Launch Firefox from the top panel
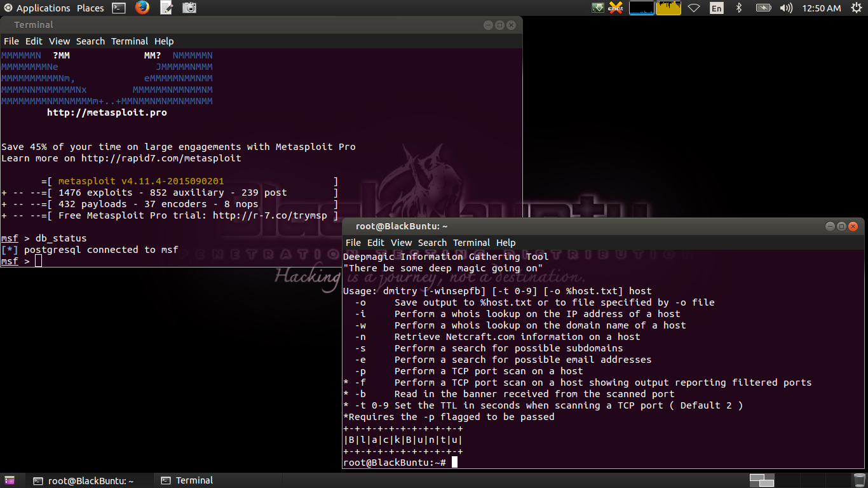The height and width of the screenshot is (488, 868). [x=142, y=8]
